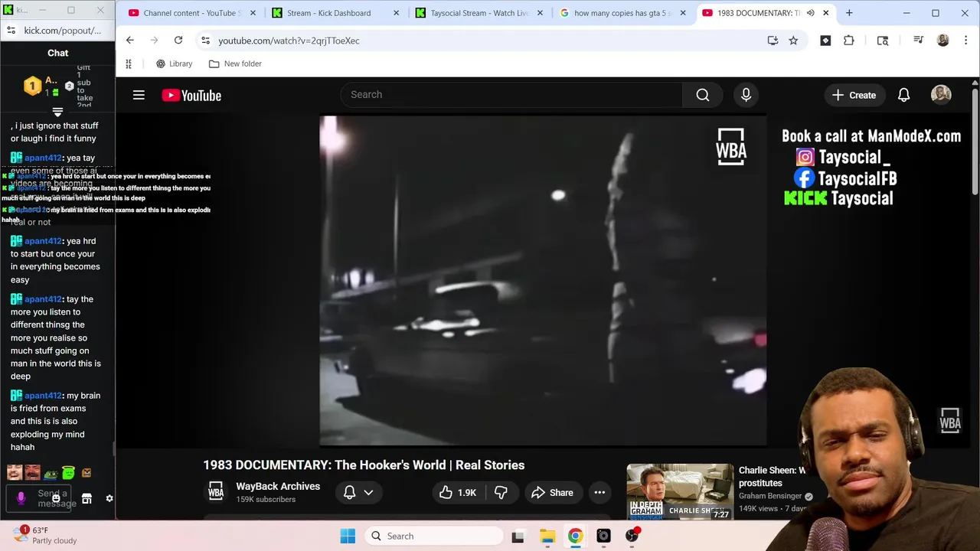Open the Chrome apps grid in bookmarks bar

pyautogui.click(x=129, y=64)
